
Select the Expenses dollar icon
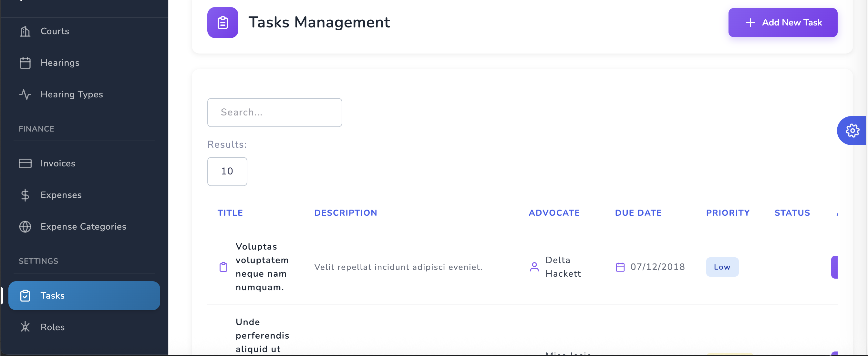click(25, 195)
